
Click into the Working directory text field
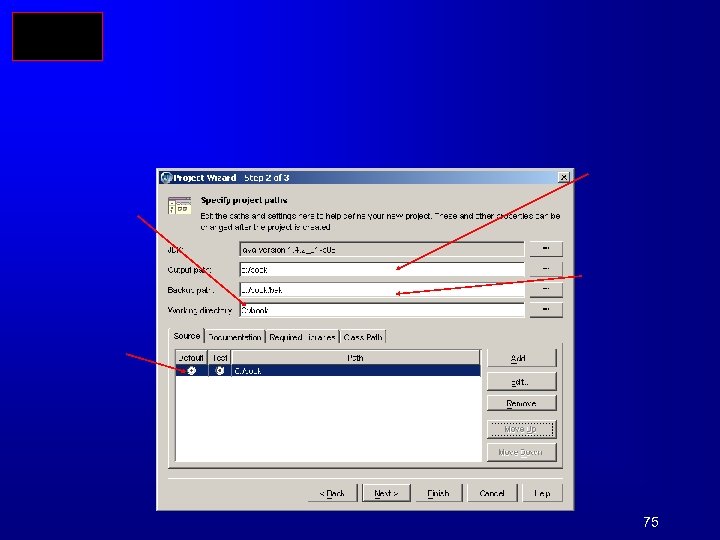382,310
